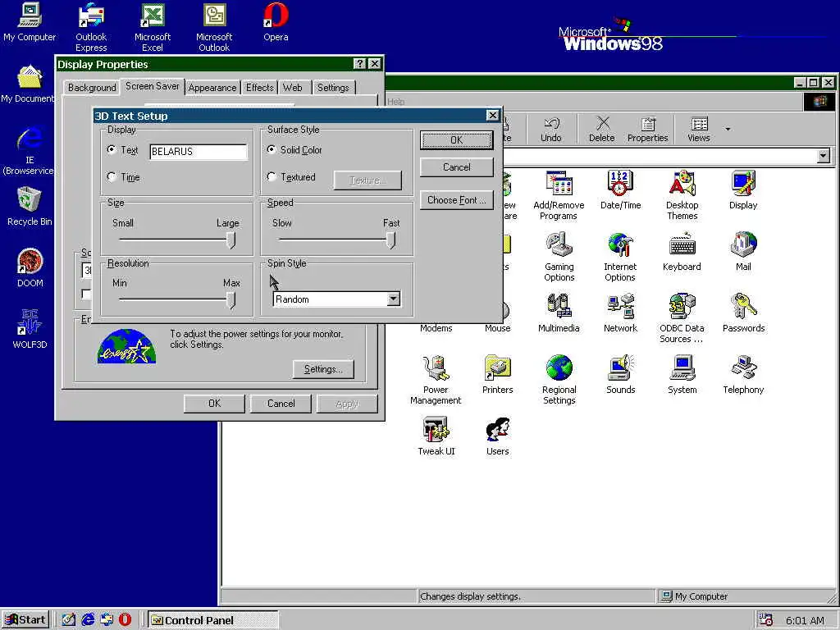This screenshot has width=840, height=630.
Task: Switch to the Appearance tab
Action: (x=212, y=87)
